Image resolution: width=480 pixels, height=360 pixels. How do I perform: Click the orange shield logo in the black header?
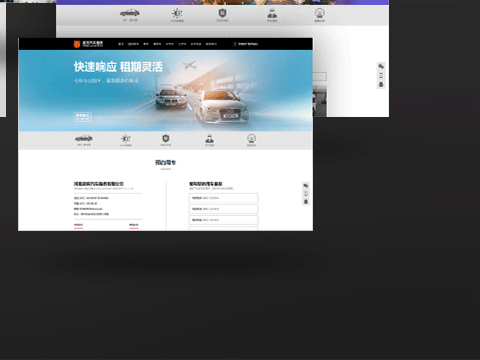tap(77, 44)
